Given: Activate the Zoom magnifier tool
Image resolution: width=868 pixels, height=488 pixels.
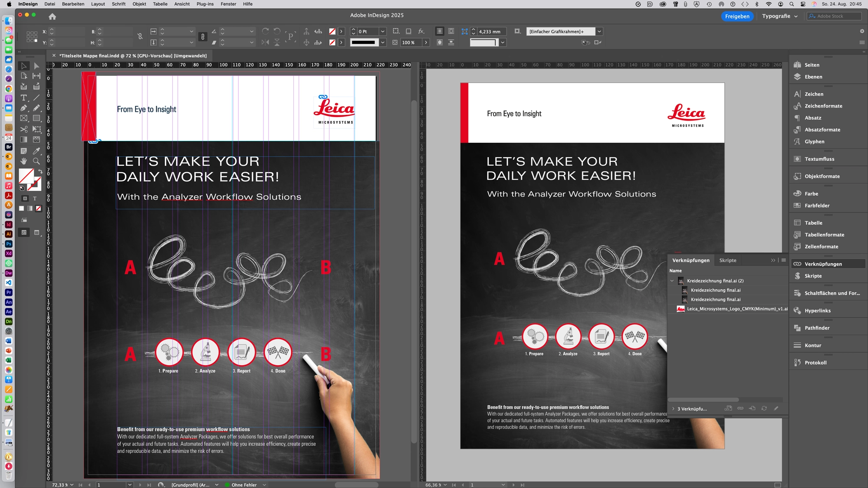Looking at the screenshot, I should point(36,161).
